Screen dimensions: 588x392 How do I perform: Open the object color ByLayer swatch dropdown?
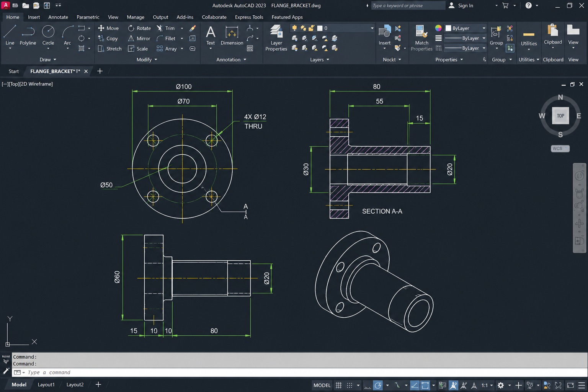(465, 28)
